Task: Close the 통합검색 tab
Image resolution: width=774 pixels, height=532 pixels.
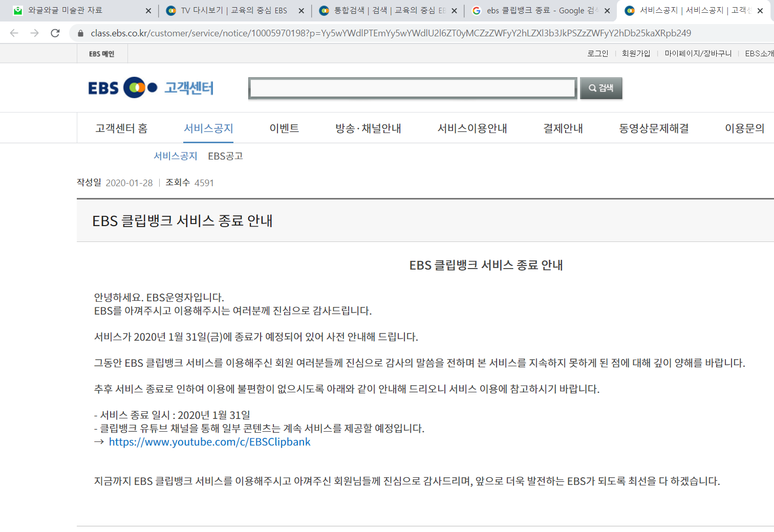Action: coord(454,11)
